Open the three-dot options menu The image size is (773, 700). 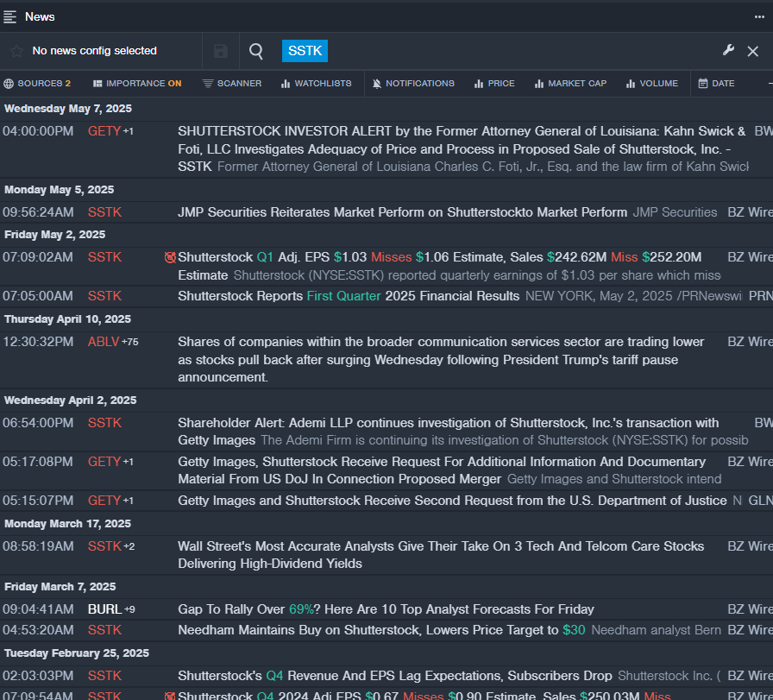click(x=759, y=16)
